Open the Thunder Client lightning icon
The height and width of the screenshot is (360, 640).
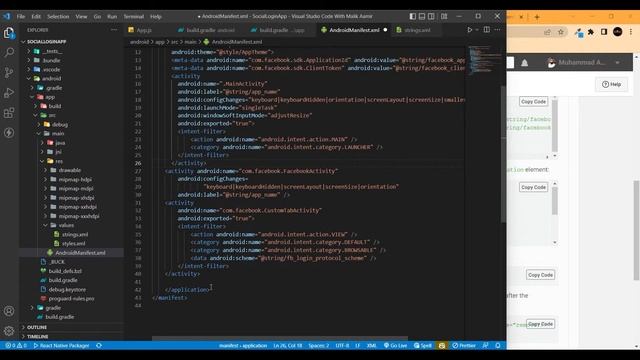pyautogui.click(x=9, y=133)
